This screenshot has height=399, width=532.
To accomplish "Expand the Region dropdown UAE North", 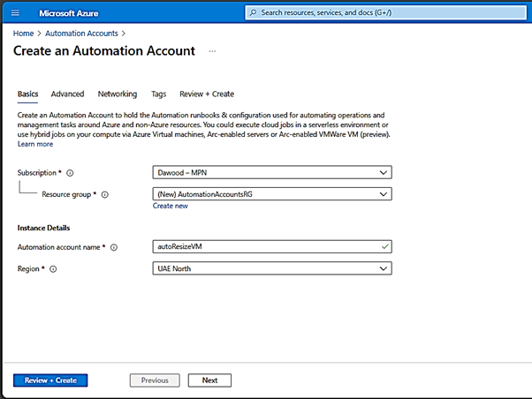I will pyautogui.click(x=272, y=268).
